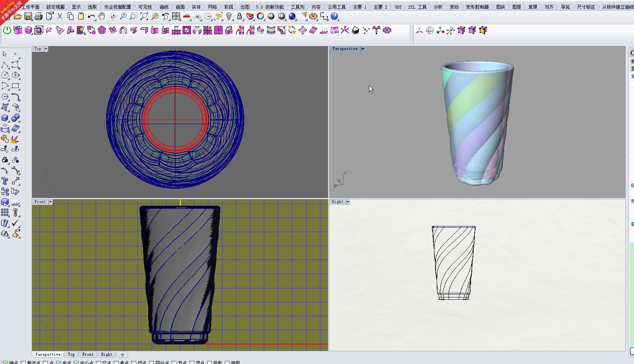The image size is (634, 364).
Task: Click the red car icon
Action: click(x=186, y=17)
